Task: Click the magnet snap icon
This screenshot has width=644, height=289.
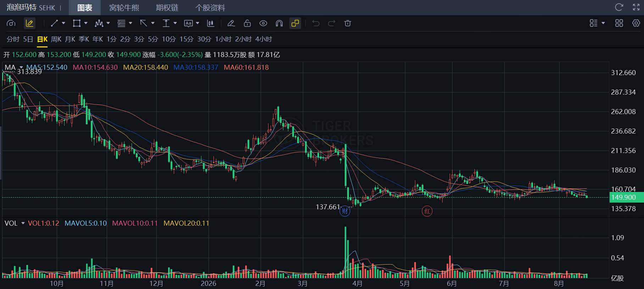Action: click(279, 23)
